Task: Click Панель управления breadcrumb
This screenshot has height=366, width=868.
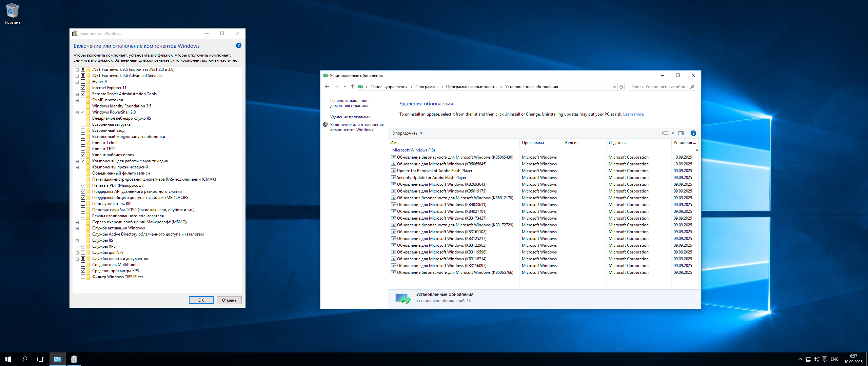Action: click(389, 87)
